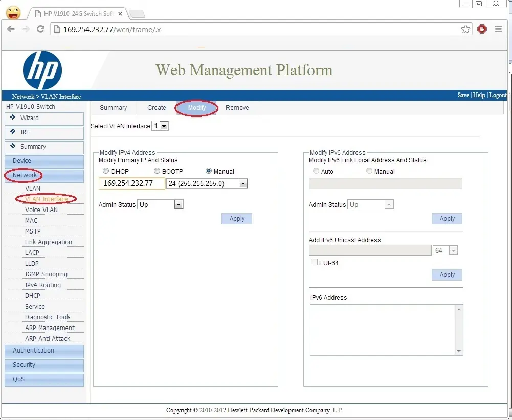Expand the Authentication menu section
512x420 pixels.
tap(44, 351)
